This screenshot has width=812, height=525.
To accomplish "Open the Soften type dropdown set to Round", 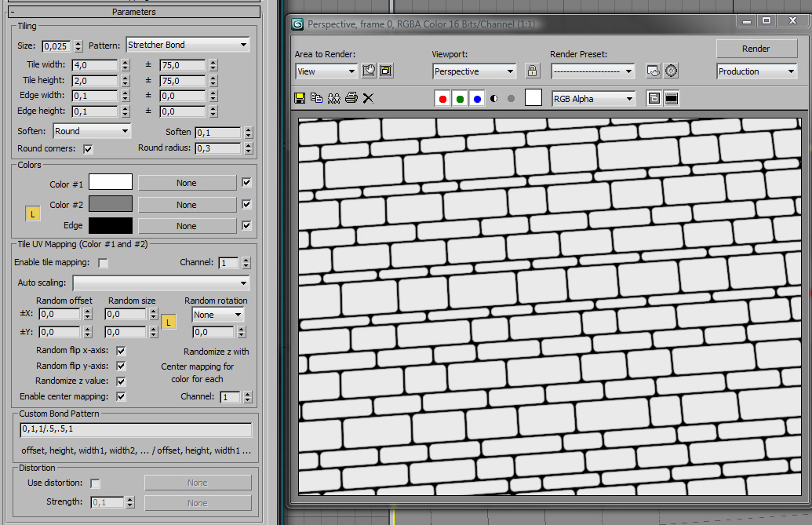I will (92, 131).
